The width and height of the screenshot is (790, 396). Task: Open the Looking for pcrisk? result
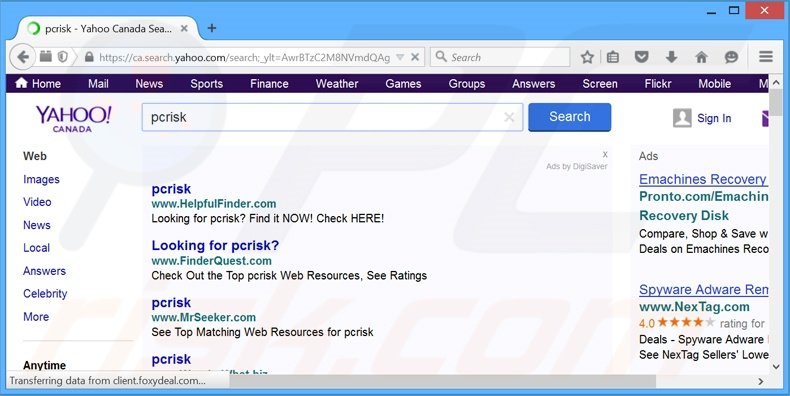[215, 245]
